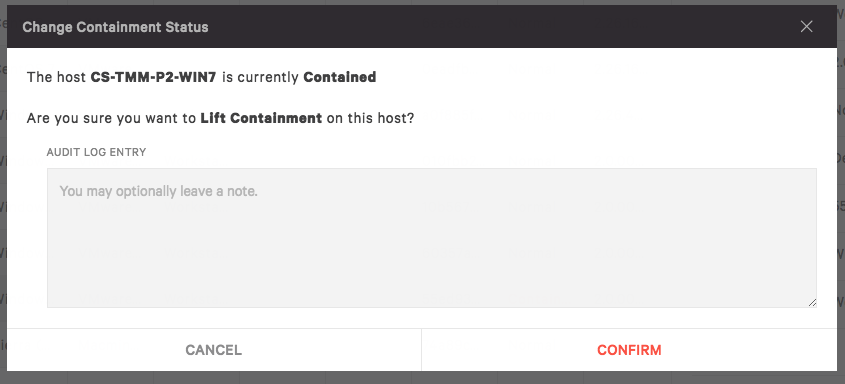Viewport: 845px width, 384px height.
Task: Dismiss dialog via dimmed overlay at top edge
Action: [422, 2]
